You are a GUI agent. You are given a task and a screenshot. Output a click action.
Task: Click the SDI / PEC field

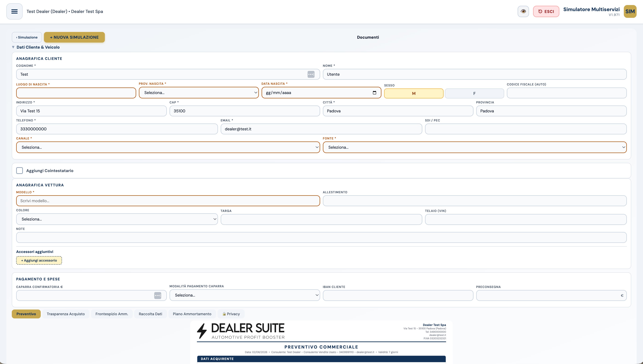[526, 129]
